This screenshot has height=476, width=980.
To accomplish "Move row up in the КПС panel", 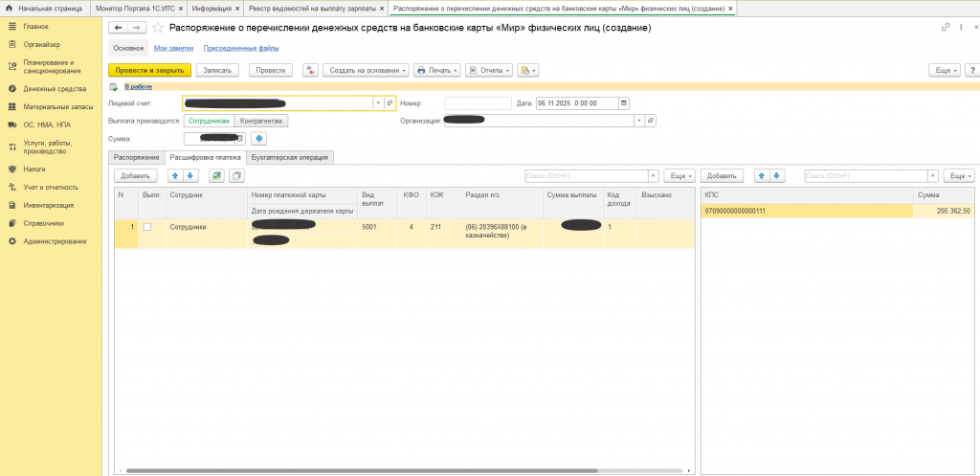I will click(761, 176).
